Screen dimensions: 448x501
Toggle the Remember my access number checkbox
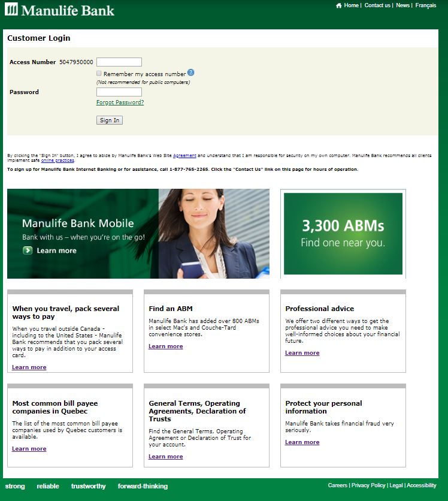99,74
